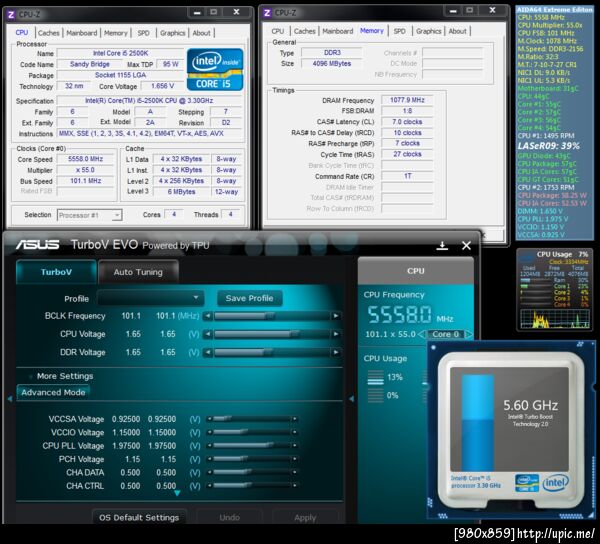Click the Core Voltage value 1.656 V
This screenshot has height=544, width=600.
click(162, 86)
